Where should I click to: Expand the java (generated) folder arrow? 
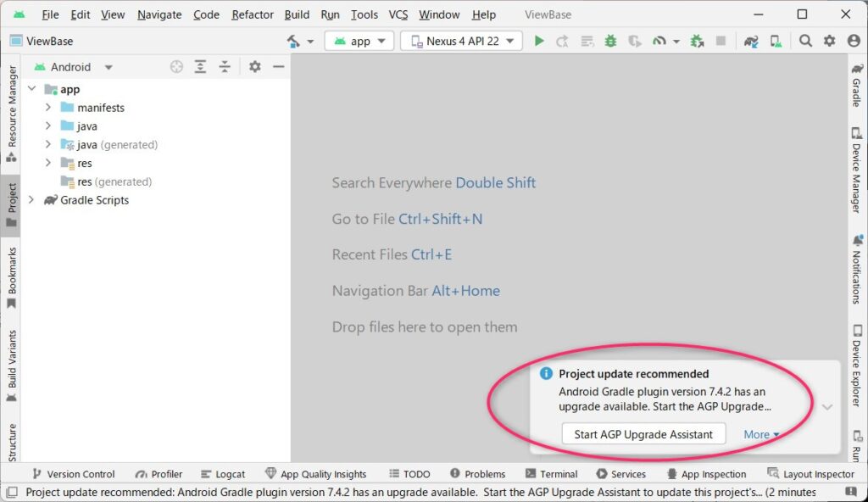(48, 144)
